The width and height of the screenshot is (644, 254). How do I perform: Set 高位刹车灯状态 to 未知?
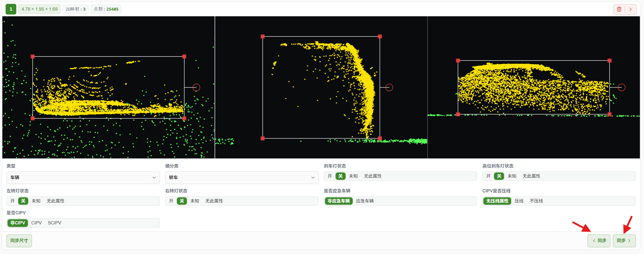click(512, 176)
